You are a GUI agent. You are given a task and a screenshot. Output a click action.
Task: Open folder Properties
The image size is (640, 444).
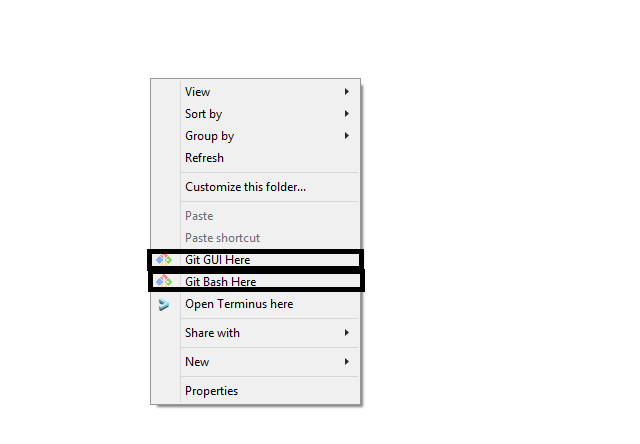[x=211, y=391]
